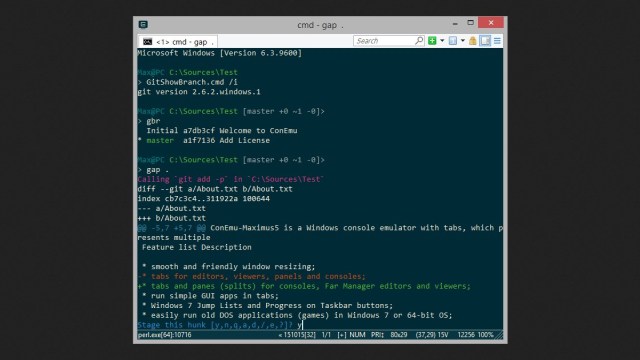Click the 'GitShowBranch.cmd /i' command line
The height and width of the screenshot is (360, 640).
[188, 82]
